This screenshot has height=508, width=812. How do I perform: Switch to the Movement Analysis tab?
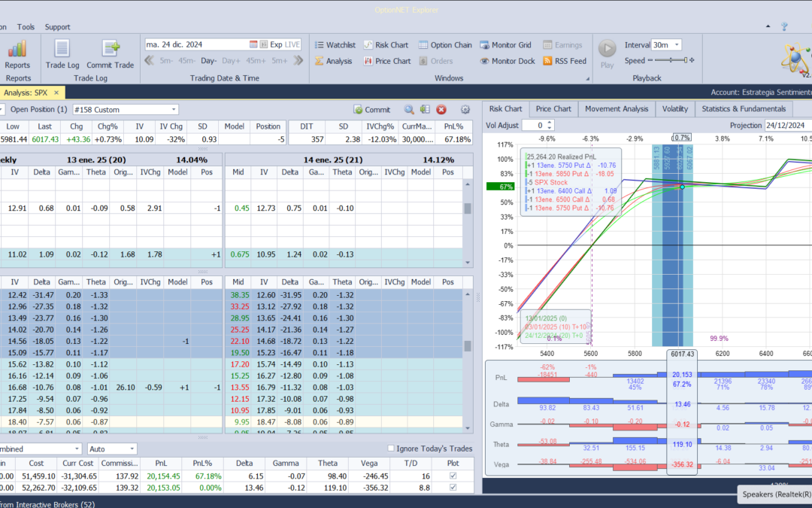(x=616, y=108)
